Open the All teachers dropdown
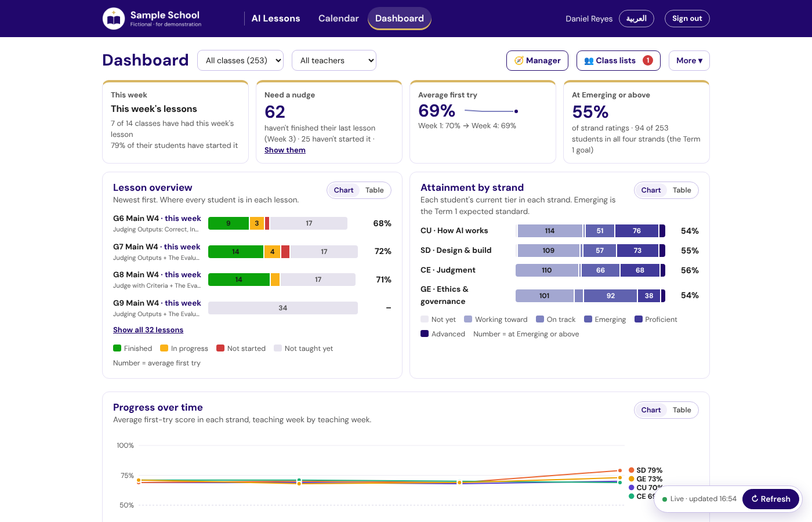 (x=334, y=60)
